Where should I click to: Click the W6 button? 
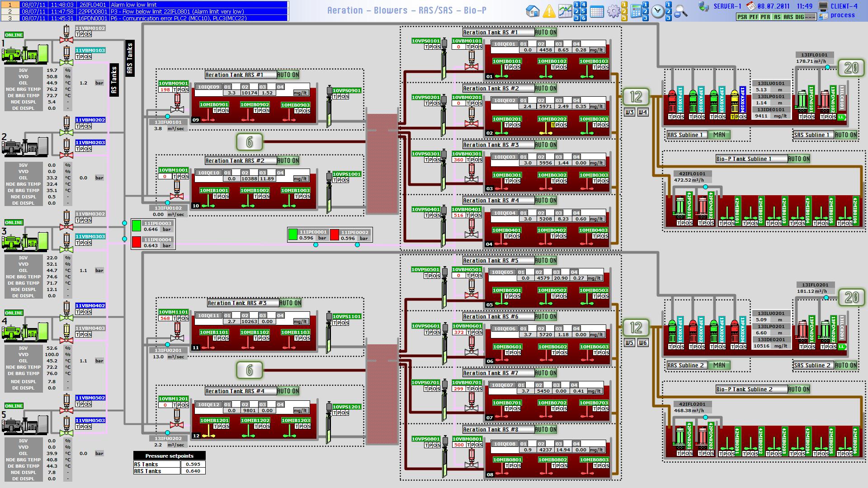pyautogui.click(x=643, y=343)
